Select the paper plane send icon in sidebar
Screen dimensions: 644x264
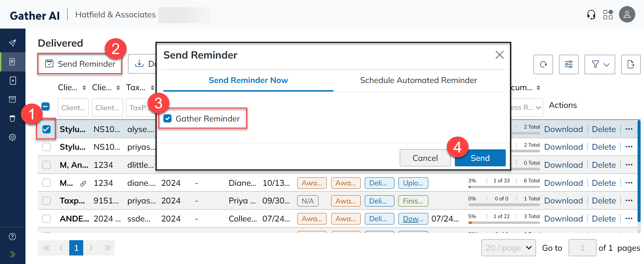pyautogui.click(x=13, y=43)
